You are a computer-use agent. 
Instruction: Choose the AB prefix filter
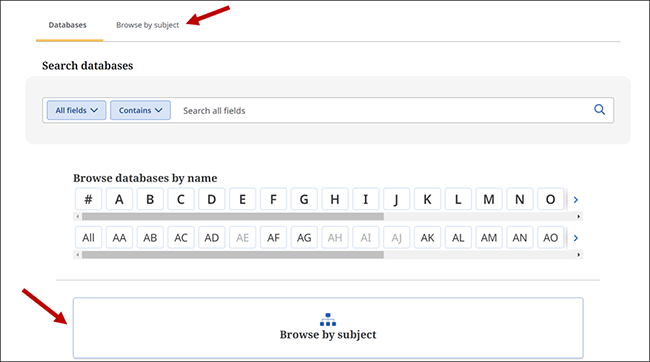(x=150, y=238)
